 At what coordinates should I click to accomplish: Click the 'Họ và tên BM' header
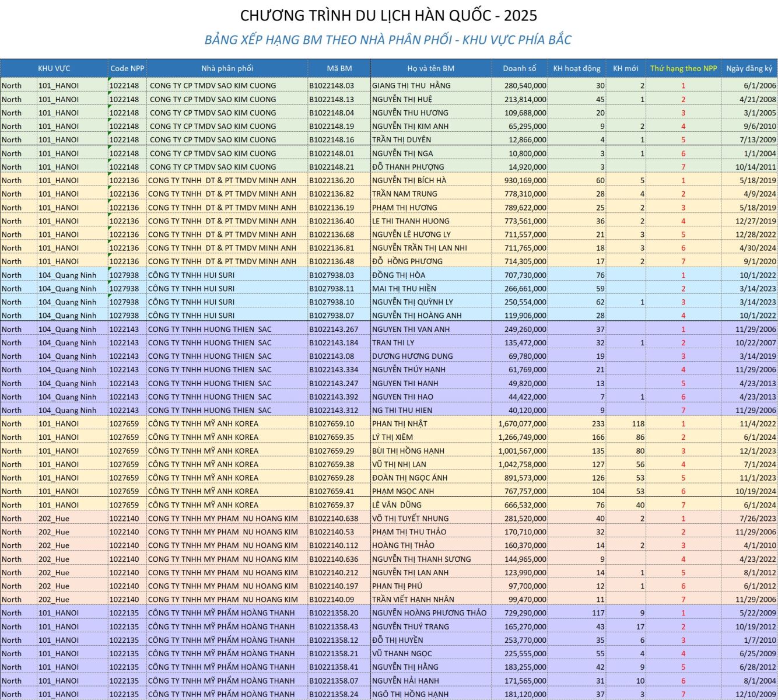pos(431,68)
